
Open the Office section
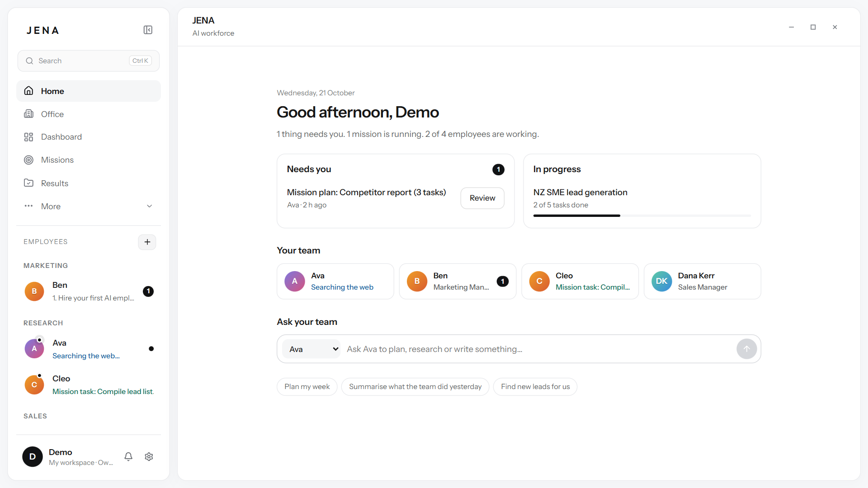89,114
